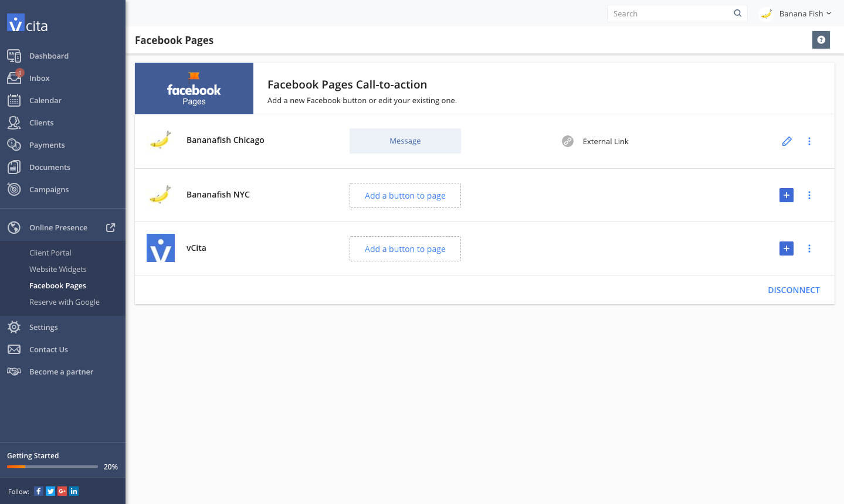Open the Inbox icon with notification badge
This screenshot has width=844, height=504.
pos(15,77)
